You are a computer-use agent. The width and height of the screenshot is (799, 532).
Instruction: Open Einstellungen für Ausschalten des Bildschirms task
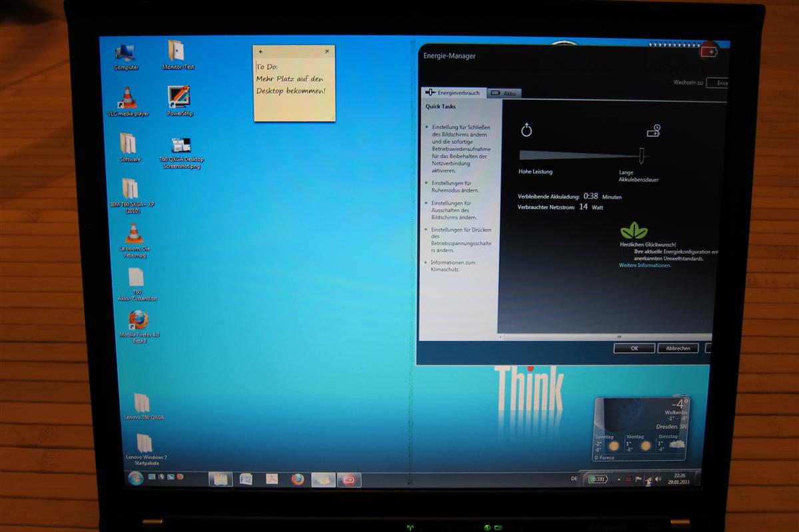(454, 210)
